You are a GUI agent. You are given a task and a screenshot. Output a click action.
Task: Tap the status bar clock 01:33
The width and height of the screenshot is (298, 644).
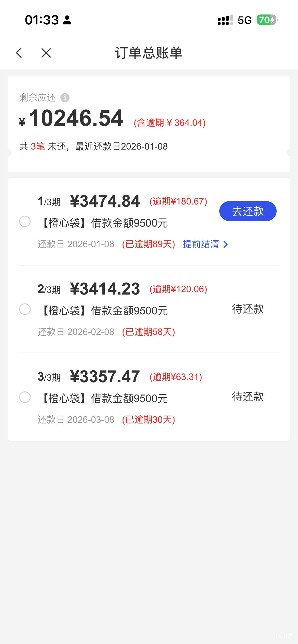(42, 20)
